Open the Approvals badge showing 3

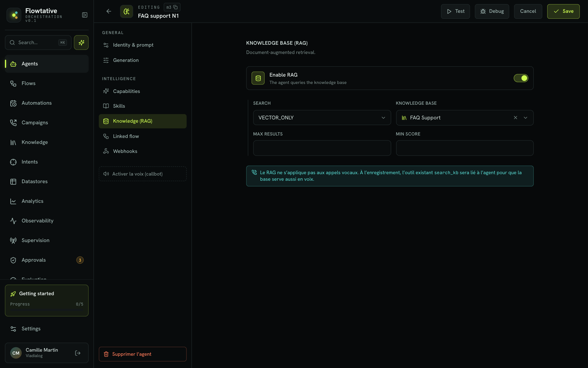pos(80,260)
